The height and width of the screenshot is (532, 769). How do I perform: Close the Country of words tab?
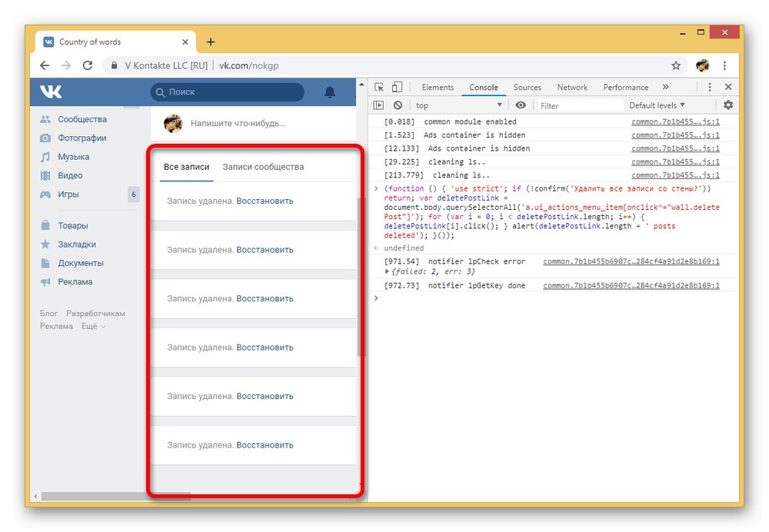pos(185,42)
